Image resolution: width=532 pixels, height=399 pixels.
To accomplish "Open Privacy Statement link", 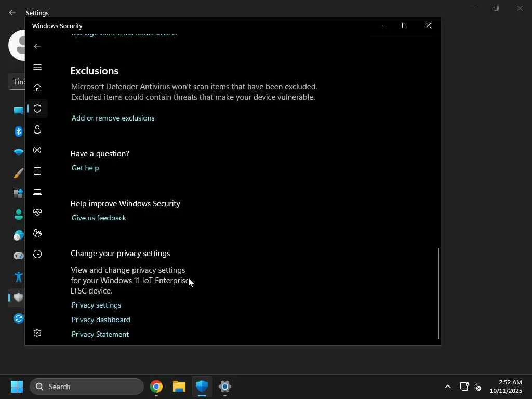I will 100,334.
